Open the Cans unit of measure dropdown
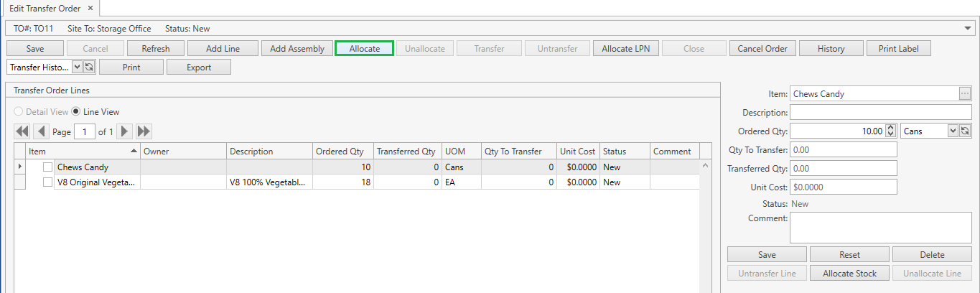This screenshot has width=980, height=293. [x=953, y=131]
